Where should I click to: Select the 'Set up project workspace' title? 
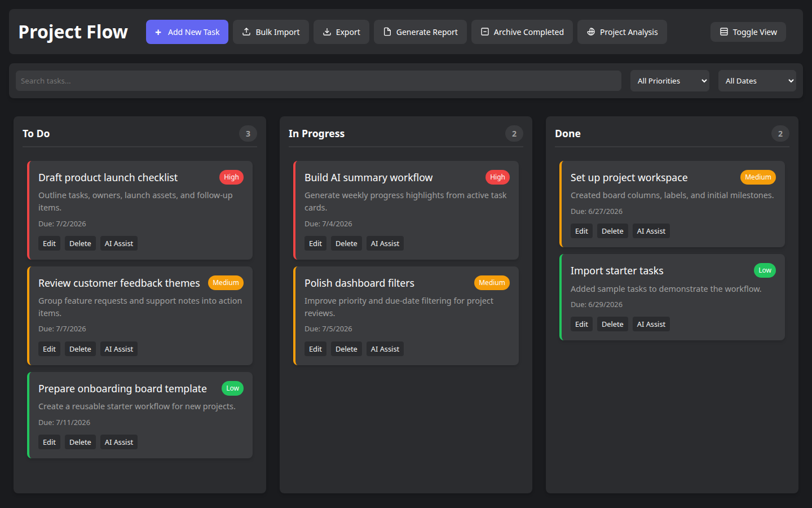tap(629, 178)
